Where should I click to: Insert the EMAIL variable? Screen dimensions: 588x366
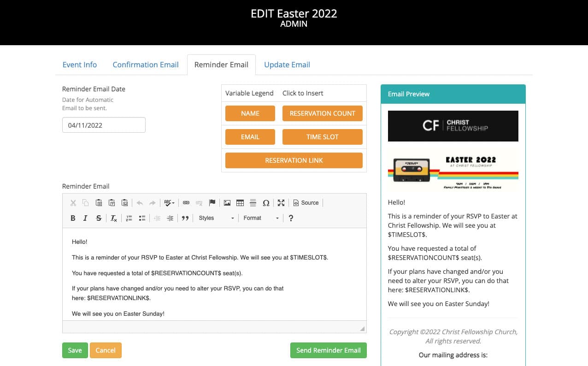tap(250, 137)
